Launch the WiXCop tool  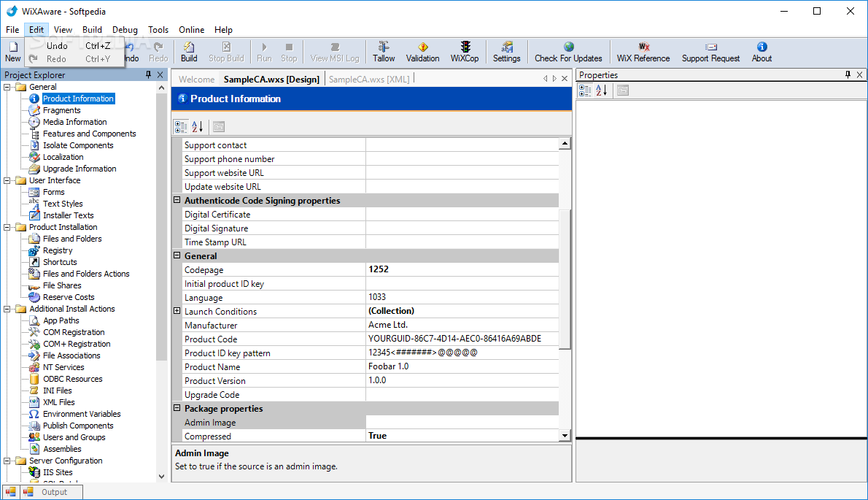(x=465, y=52)
